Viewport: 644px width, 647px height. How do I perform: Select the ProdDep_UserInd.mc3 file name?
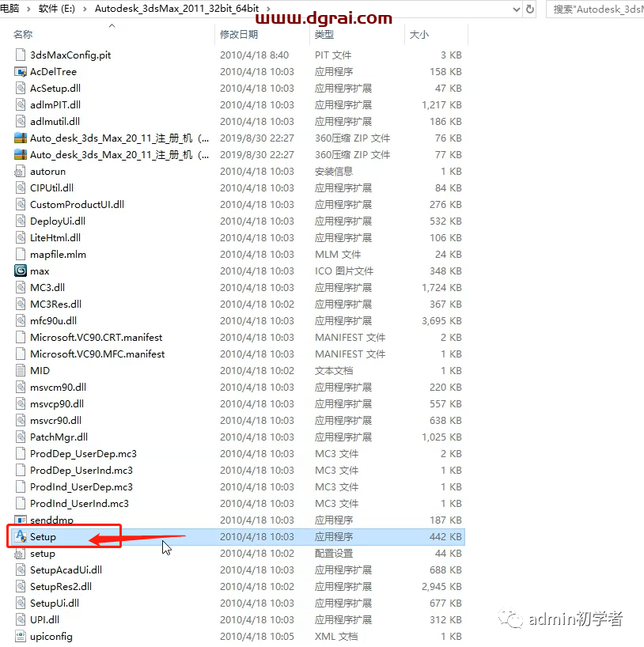[x=81, y=471]
